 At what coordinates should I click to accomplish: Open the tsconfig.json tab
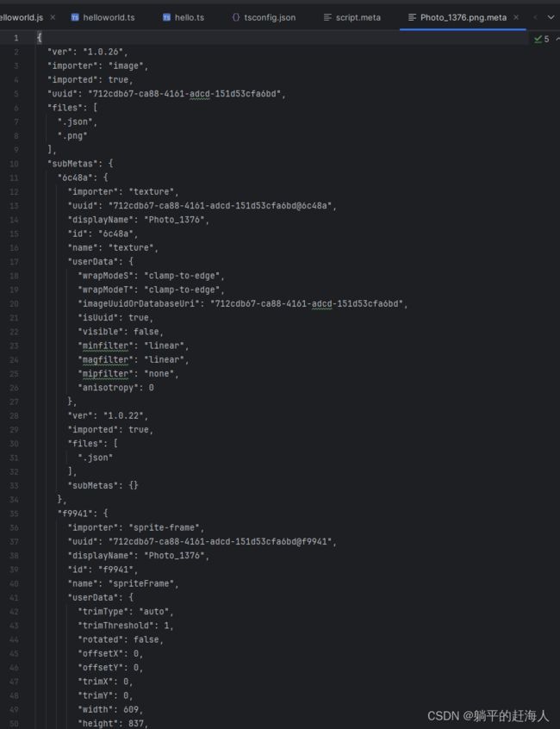(264, 18)
